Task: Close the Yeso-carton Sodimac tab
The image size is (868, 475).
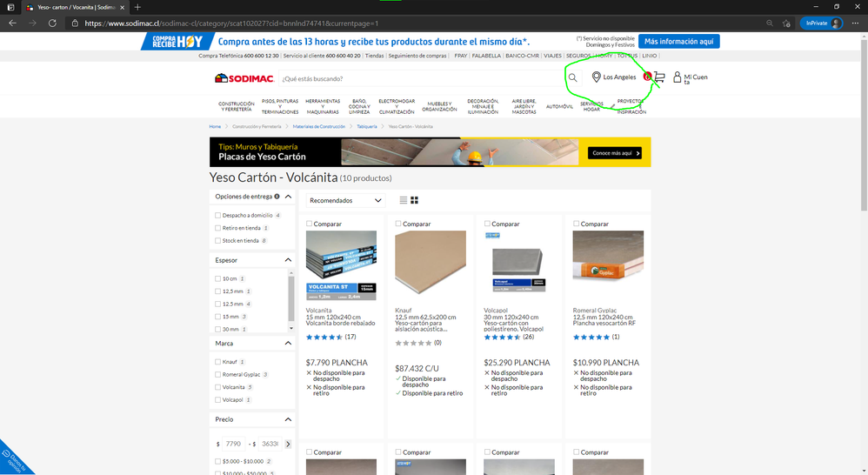Action: coord(123,7)
